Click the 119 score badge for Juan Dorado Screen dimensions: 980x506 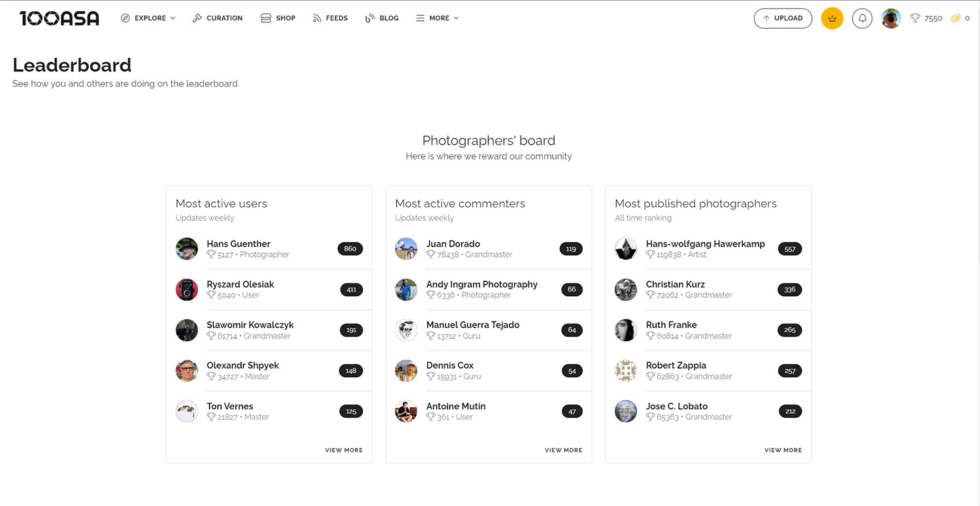pyautogui.click(x=571, y=249)
